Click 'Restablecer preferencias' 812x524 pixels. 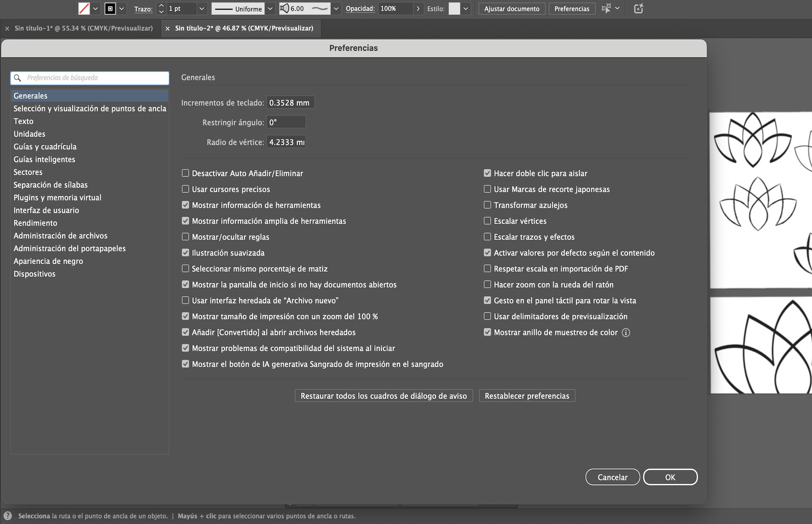click(527, 396)
